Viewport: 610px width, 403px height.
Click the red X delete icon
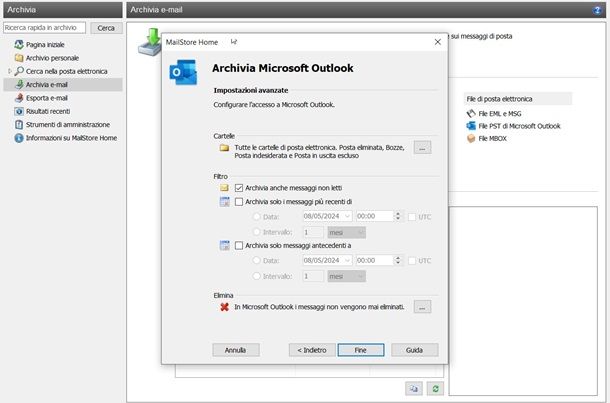pos(224,307)
